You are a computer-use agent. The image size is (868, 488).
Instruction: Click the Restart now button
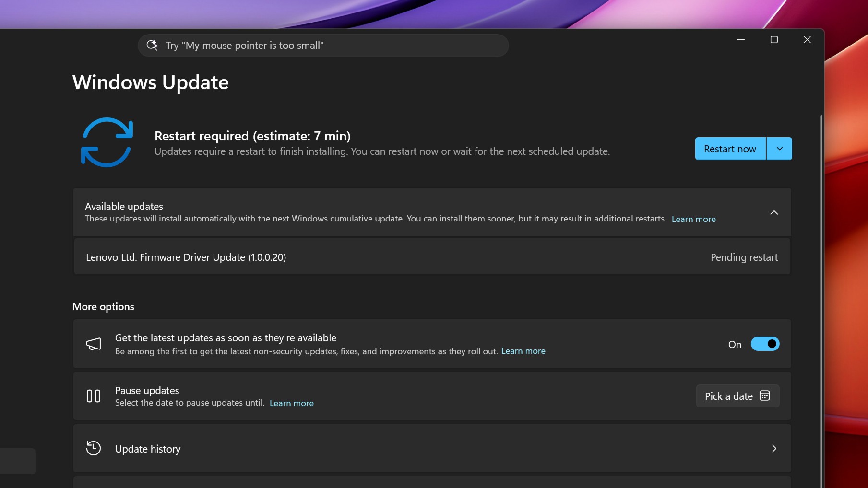tap(730, 149)
